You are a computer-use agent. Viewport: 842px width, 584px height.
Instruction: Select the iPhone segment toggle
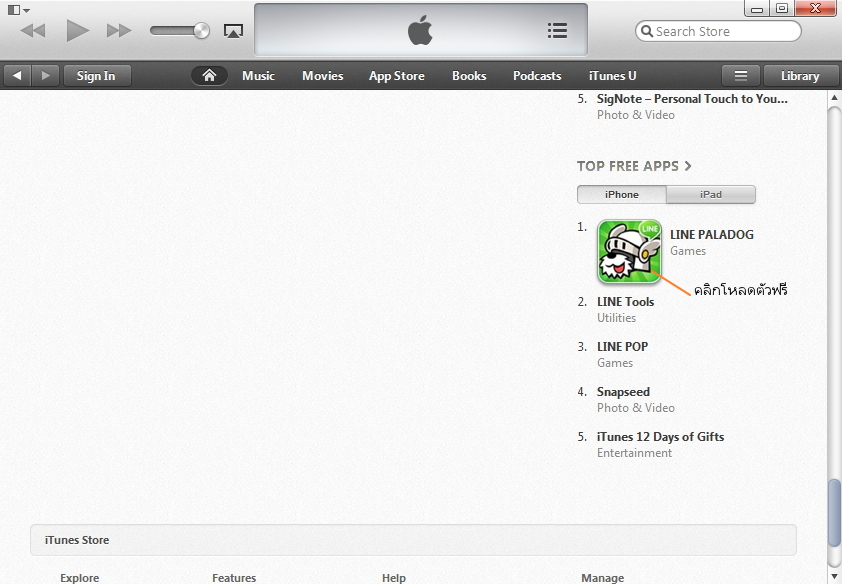pyautogui.click(x=622, y=194)
